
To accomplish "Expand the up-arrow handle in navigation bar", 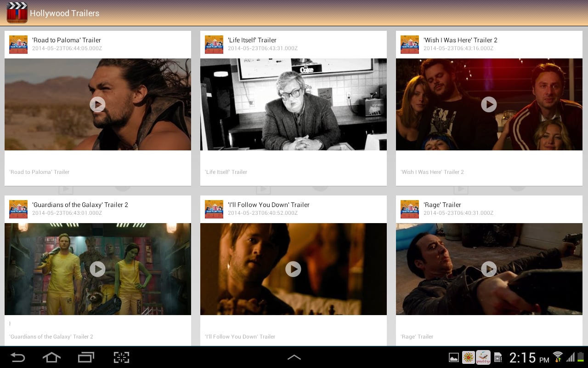I will (294, 357).
